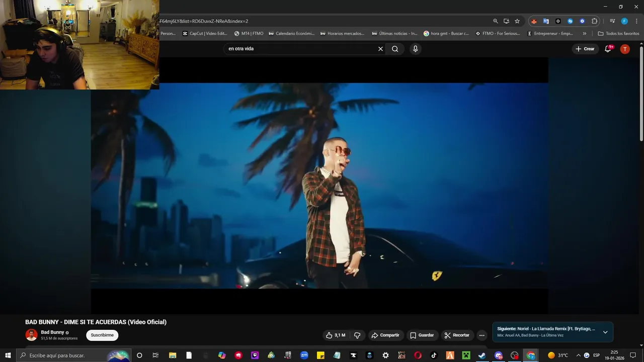Open YouTube notifications bell

(608, 49)
